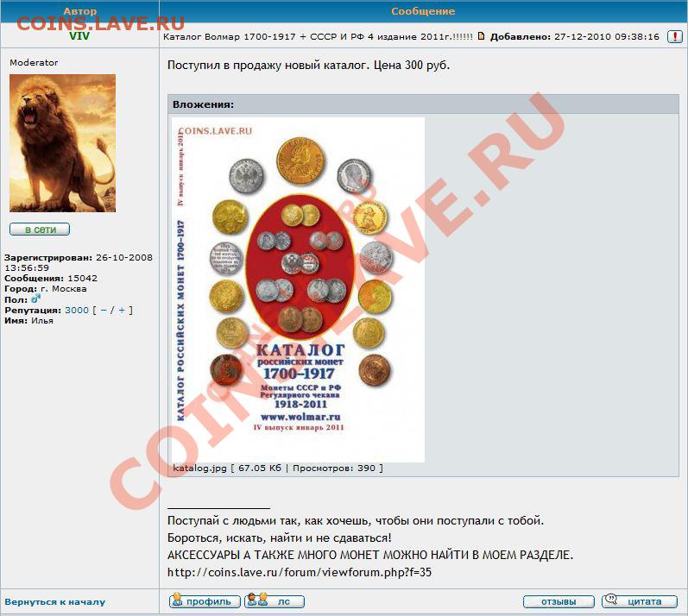Screen dimensions: 688x616
Task: Click the 'Сообщения: 15042' line
Action: point(51,279)
